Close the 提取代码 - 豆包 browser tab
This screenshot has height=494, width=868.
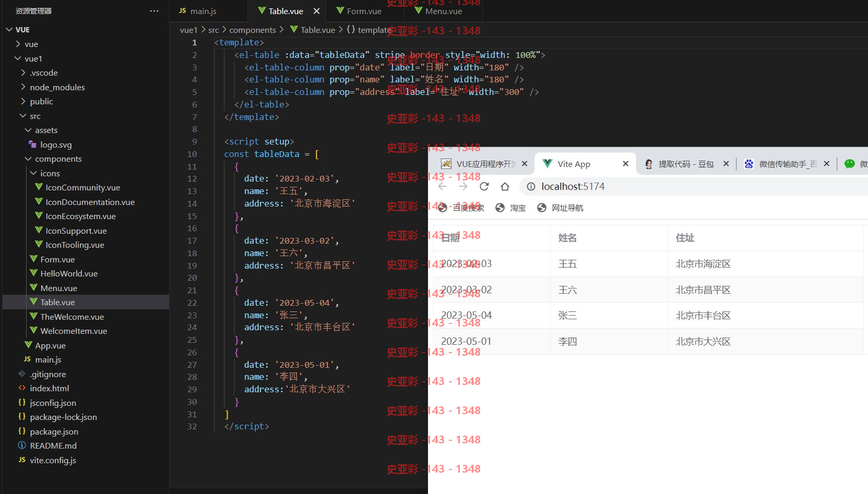point(726,164)
